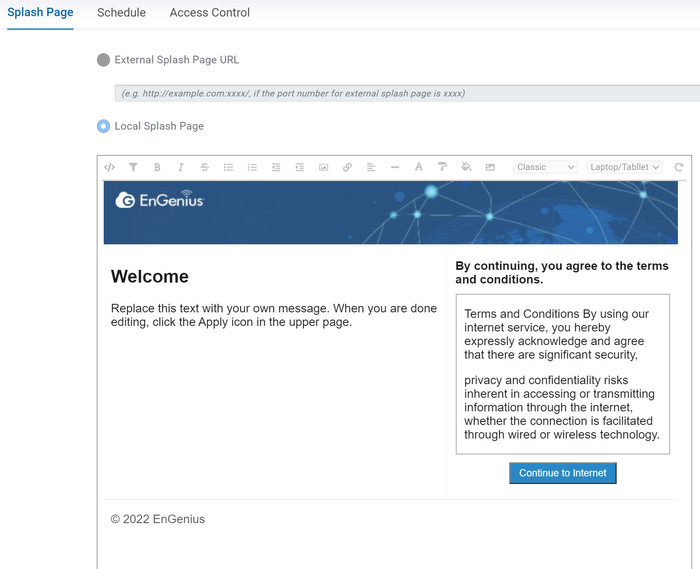Open the Classic template dropdown
The width and height of the screenshot is (700, 569).
coord(546,167)
